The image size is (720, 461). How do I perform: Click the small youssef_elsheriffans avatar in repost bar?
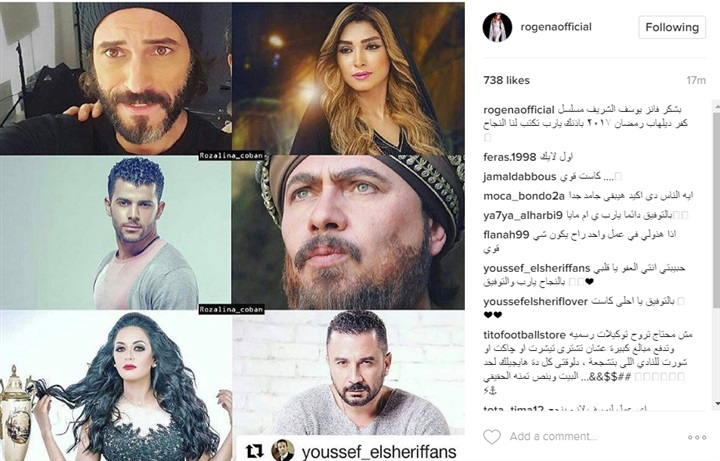pyautogui.click(x=282, y=450)
